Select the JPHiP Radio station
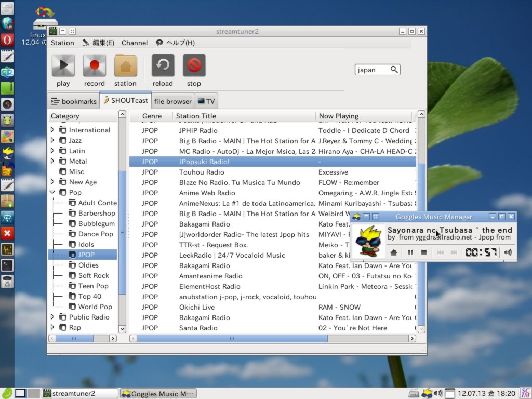532x399 pixels. coord(272,130)
